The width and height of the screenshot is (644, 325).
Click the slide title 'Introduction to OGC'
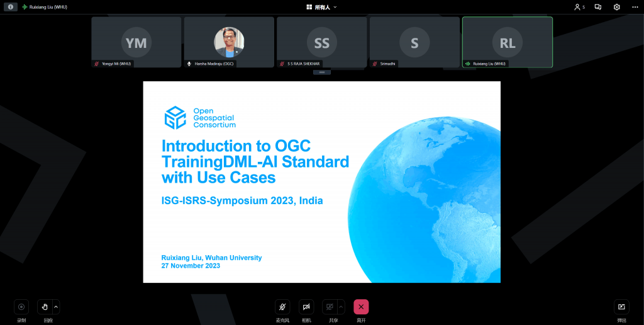point(236,145)
